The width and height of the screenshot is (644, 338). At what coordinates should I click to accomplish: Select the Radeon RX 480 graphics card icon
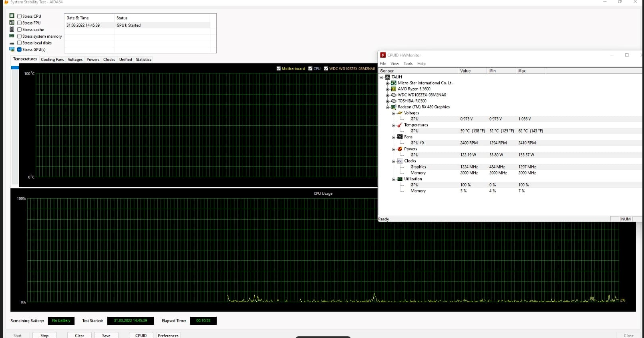click(393, 107)
